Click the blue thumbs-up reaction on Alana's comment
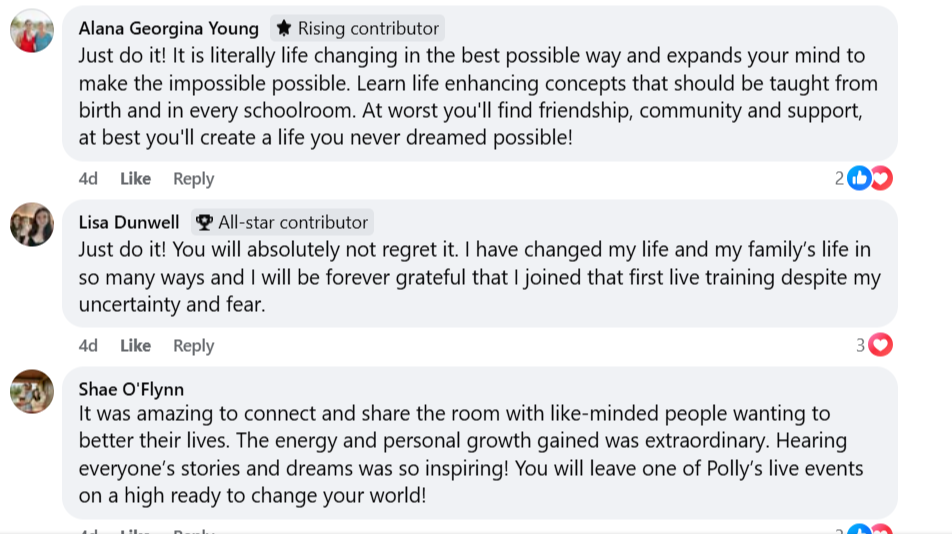Image resolution: width=952 pixels, height=535 pixels. click(859, 179)
